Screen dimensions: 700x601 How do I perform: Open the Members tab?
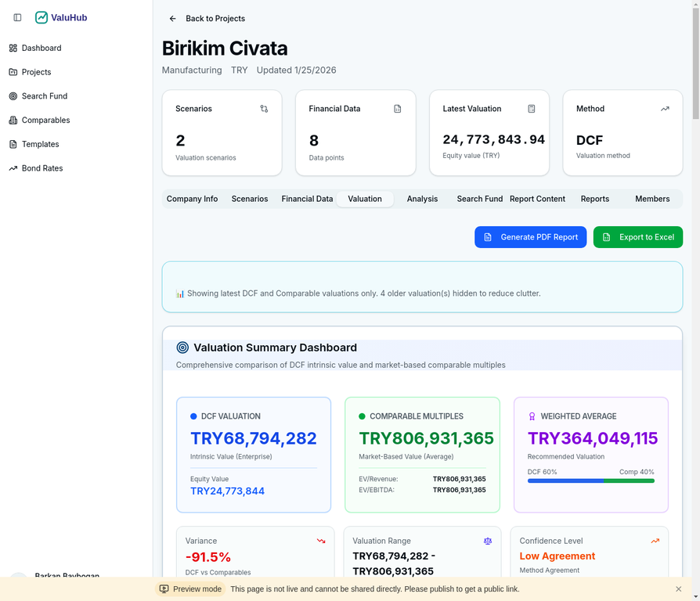(x=652, y=199)
